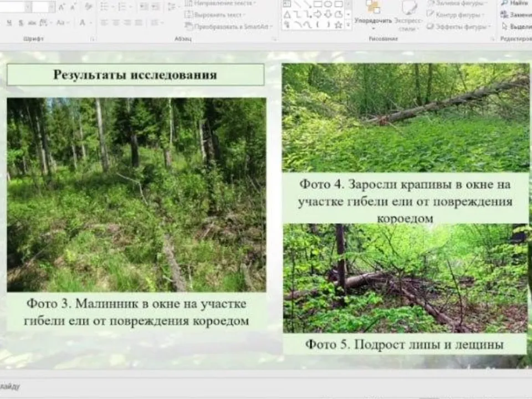This screenshot has width=532, height=399.
Task: Click the Arrange (Упорядочить) icon
Action: 376,7
